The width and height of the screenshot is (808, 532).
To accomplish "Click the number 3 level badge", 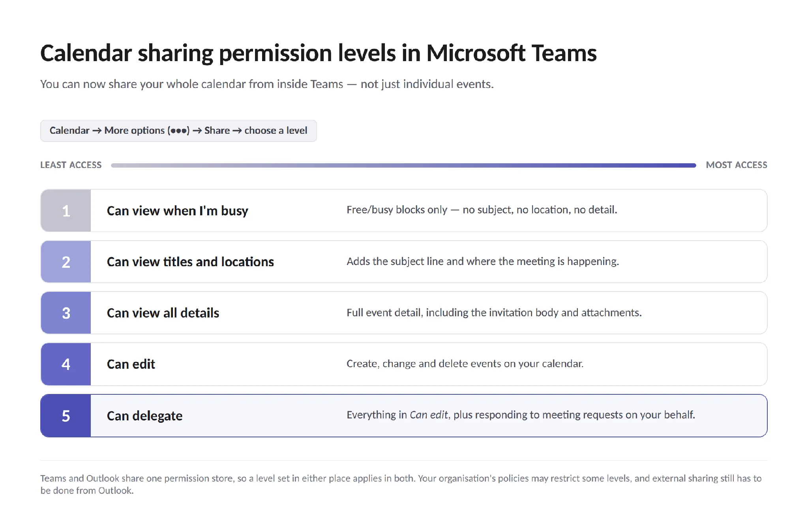I will (66, 313).
